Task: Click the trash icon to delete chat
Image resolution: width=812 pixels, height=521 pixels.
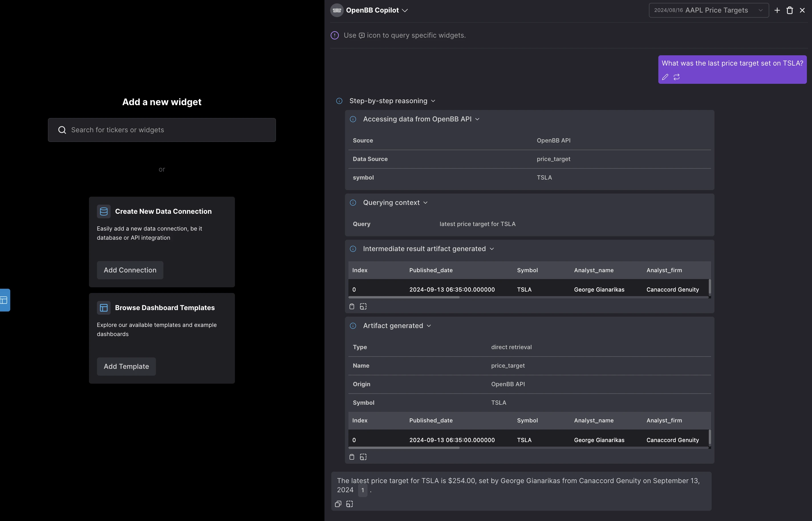Action: coord(790,10)
